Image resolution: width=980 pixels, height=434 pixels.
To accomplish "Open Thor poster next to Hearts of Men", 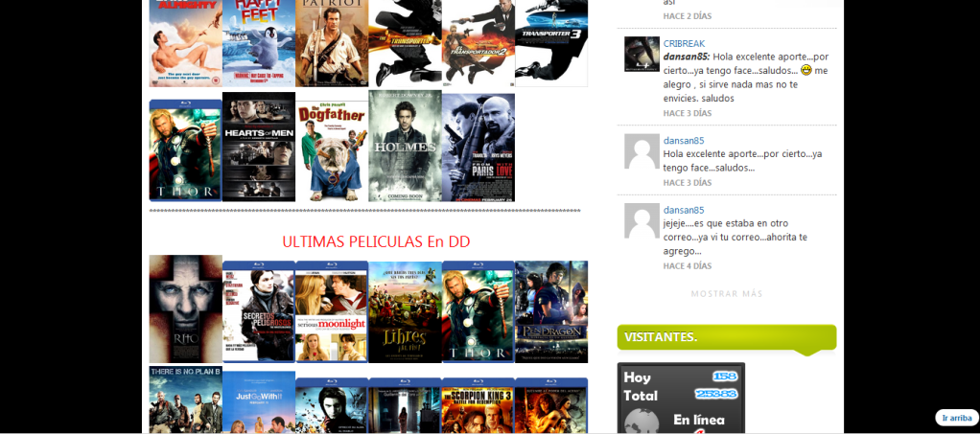I will pyautogui.click(x=186, y=150).
